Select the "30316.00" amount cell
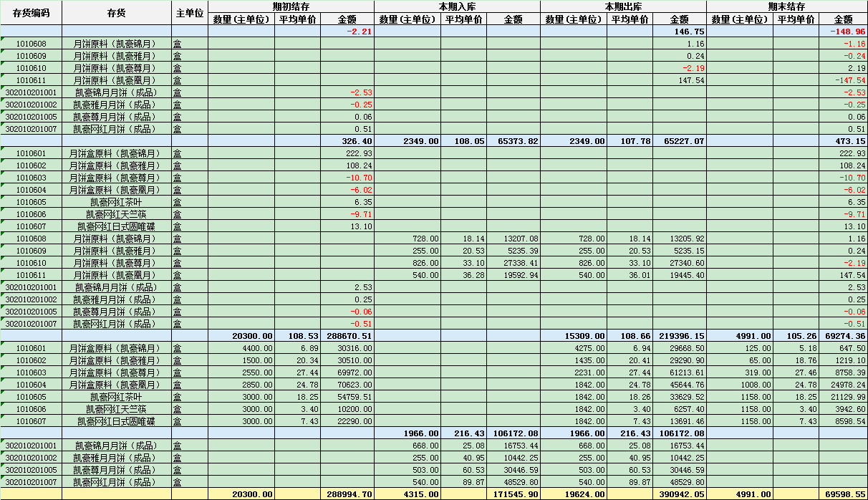The height and width of the screenshot is (500, 868). pyautogui.click(x=346, y=348)
